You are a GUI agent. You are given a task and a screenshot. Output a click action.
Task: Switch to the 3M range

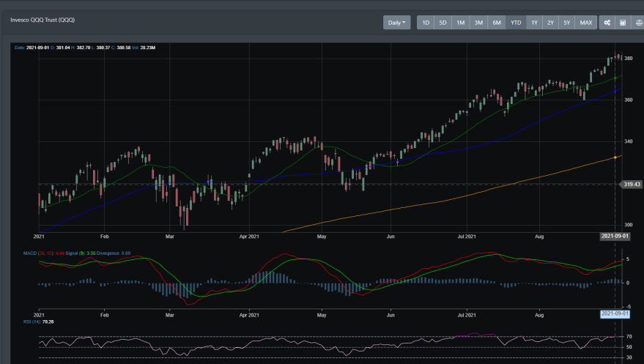(478, 23)
